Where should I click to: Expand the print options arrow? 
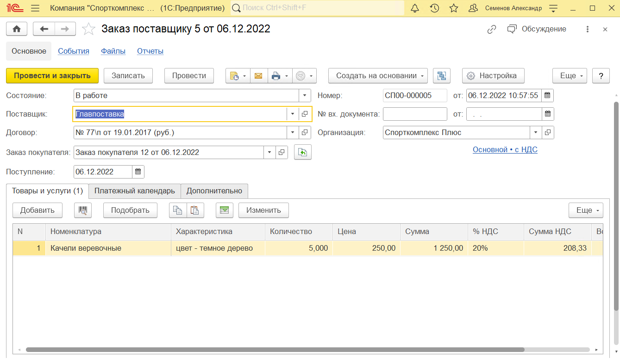coord(288,76)
